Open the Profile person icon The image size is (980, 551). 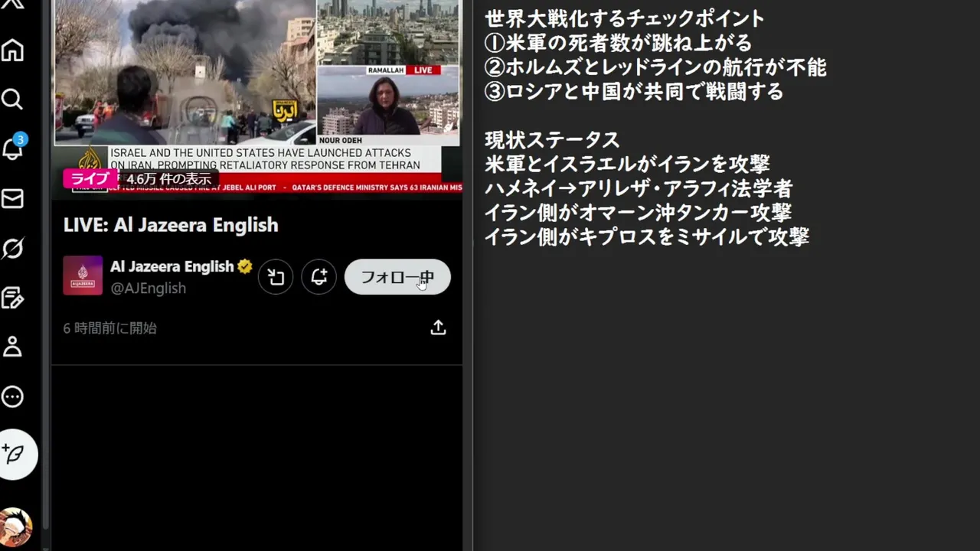tap(12, 347)
